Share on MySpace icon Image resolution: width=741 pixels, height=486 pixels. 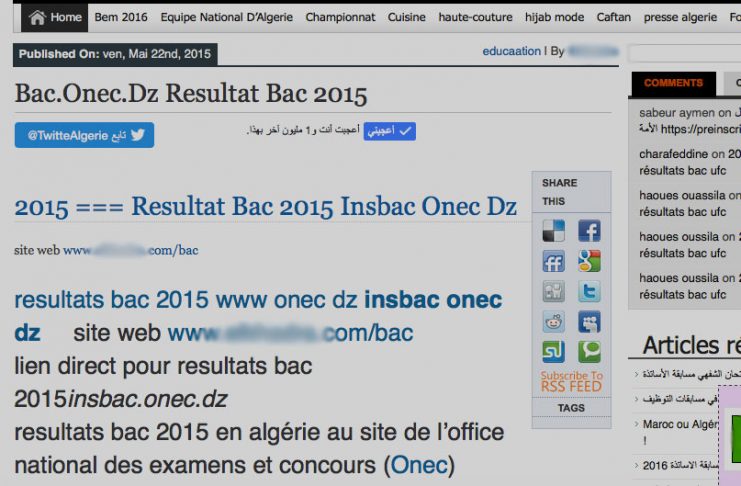tap(589, 322)
